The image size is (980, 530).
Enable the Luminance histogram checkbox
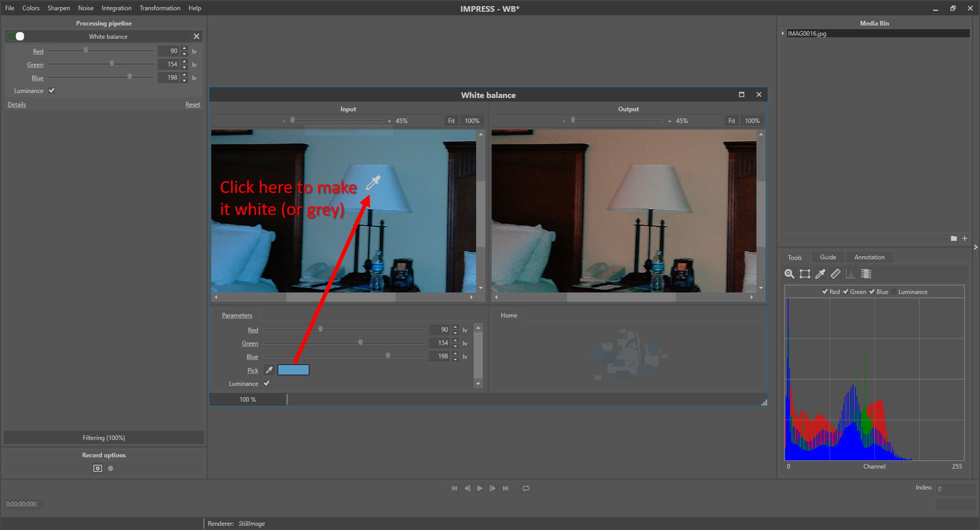coord(894,291)
